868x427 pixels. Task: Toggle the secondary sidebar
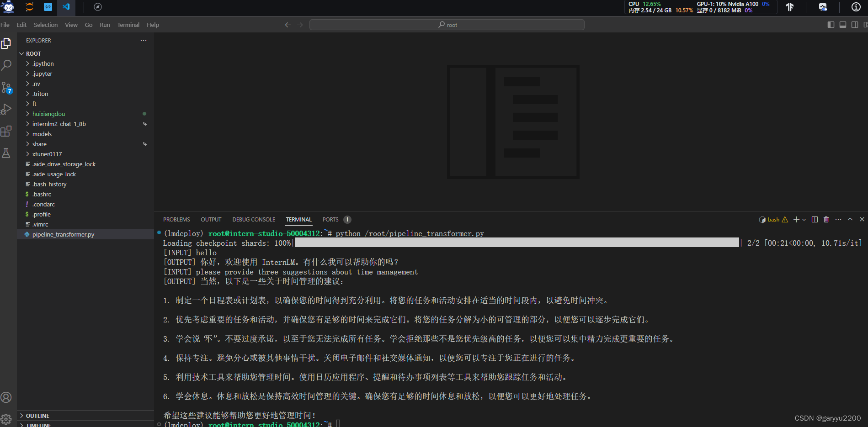[855, 25]
